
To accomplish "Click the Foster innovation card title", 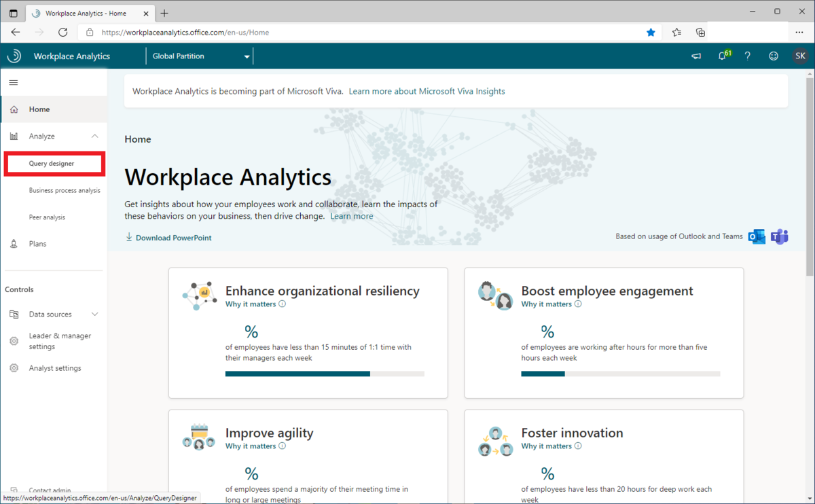I will 572,433.
